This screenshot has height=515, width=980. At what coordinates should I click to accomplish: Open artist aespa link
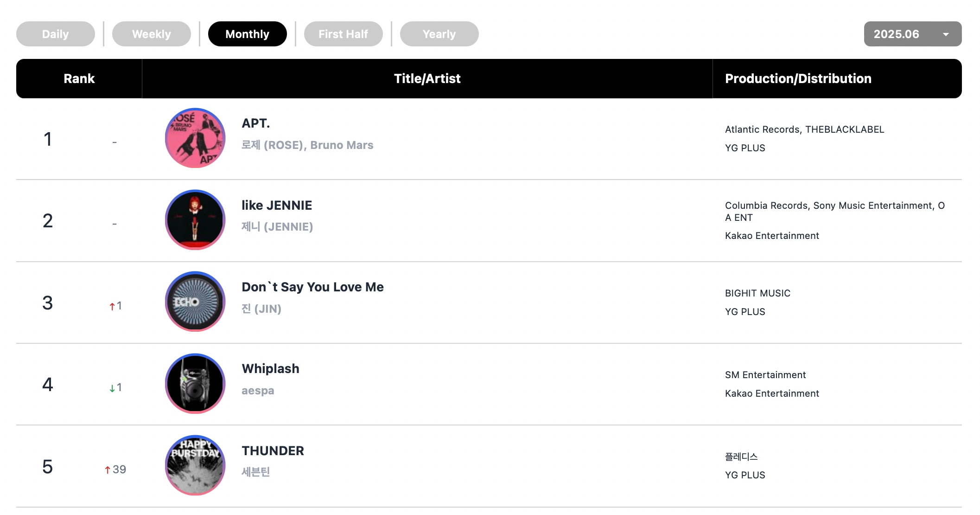pyautogui.click(x=258, y=391)
